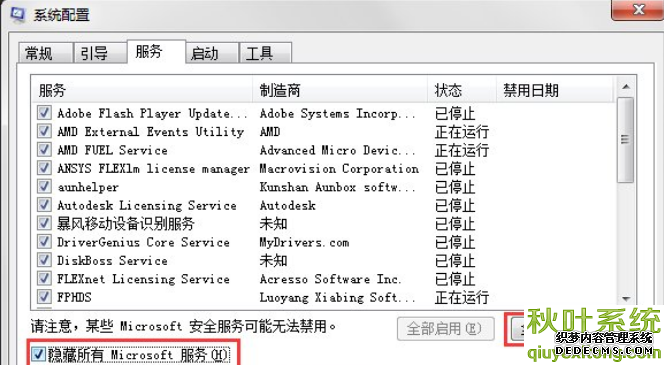
Task: Go to the 启动 tab
Action: 212,54
